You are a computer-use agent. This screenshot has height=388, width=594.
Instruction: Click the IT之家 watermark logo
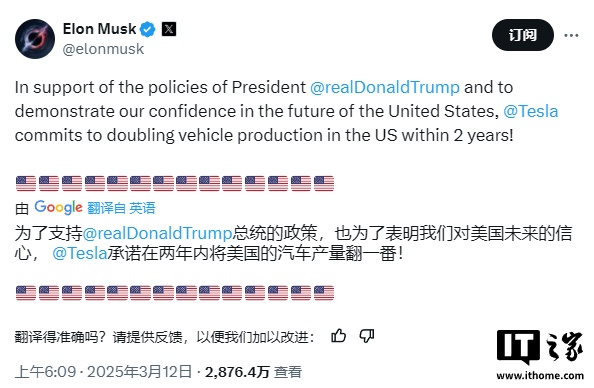coord(540,347)
